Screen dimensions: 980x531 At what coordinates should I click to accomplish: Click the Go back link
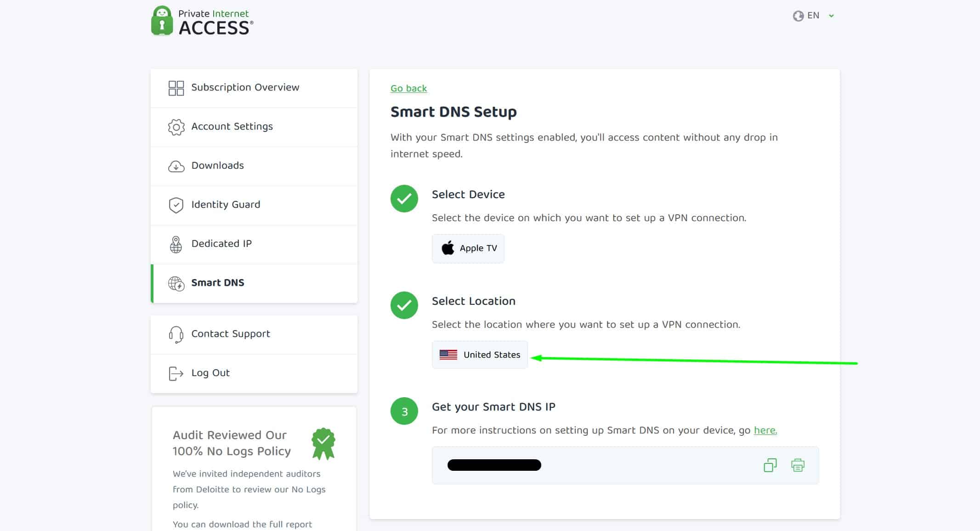[x=408, y=88]
